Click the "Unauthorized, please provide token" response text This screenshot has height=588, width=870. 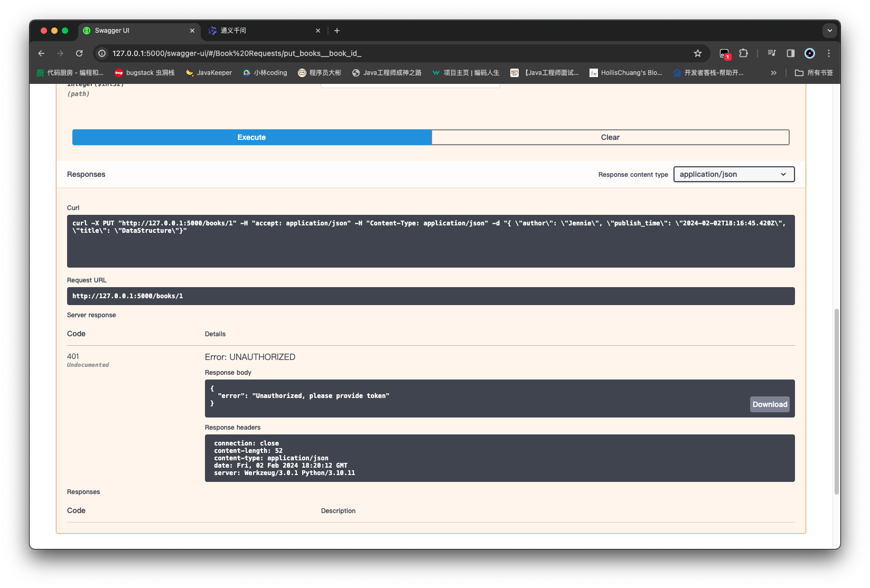pyautogui.click(x=321, y=396)
